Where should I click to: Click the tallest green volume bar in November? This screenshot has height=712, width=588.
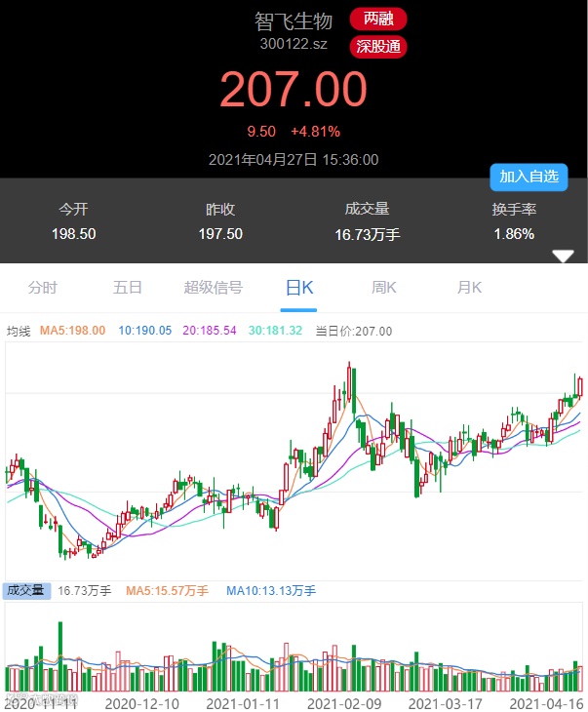point(60,656)
